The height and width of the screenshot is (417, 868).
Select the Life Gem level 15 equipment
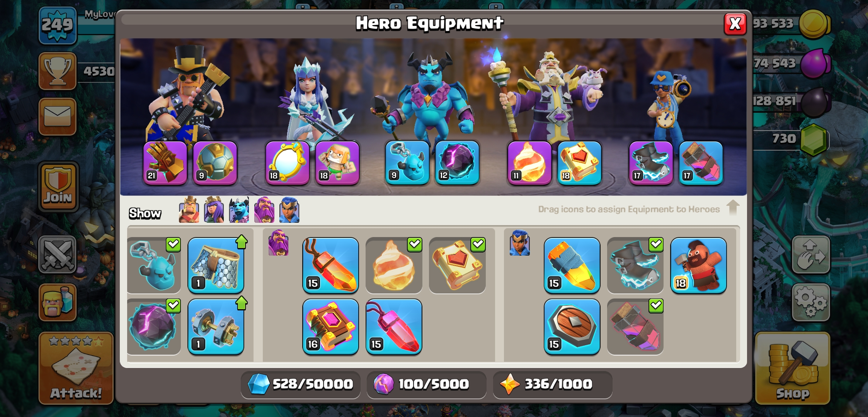(x=394, y=327)
